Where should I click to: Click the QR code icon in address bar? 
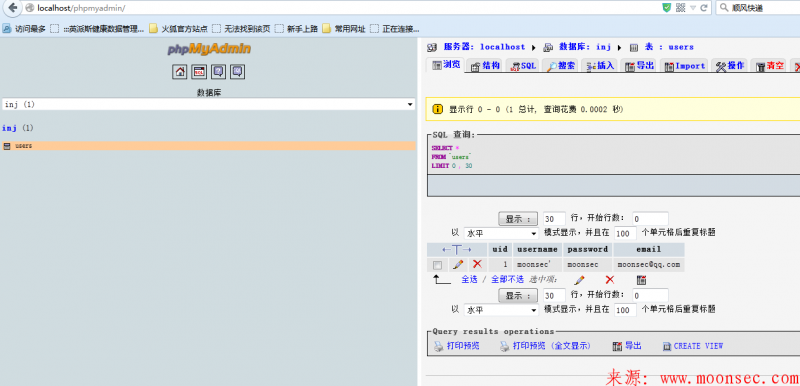(x=680, y=8)
